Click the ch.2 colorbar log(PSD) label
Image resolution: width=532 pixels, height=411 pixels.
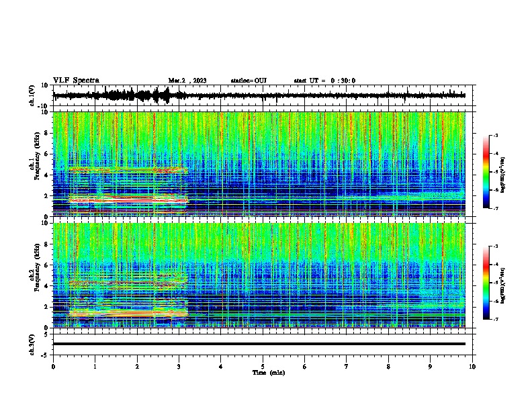point(502,285)
